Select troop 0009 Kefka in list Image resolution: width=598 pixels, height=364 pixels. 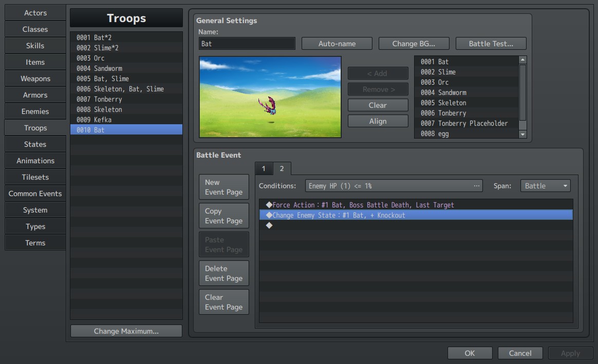click(x=126, y=120)
